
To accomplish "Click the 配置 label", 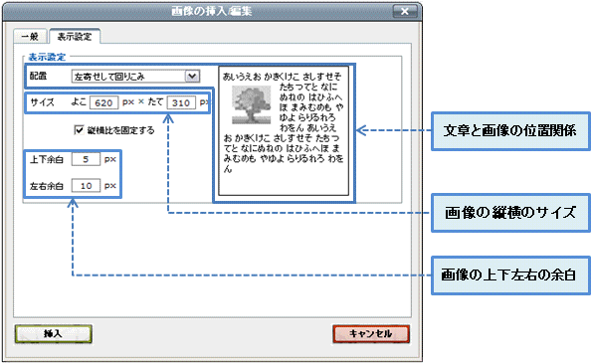I will [x=38, y=77].
